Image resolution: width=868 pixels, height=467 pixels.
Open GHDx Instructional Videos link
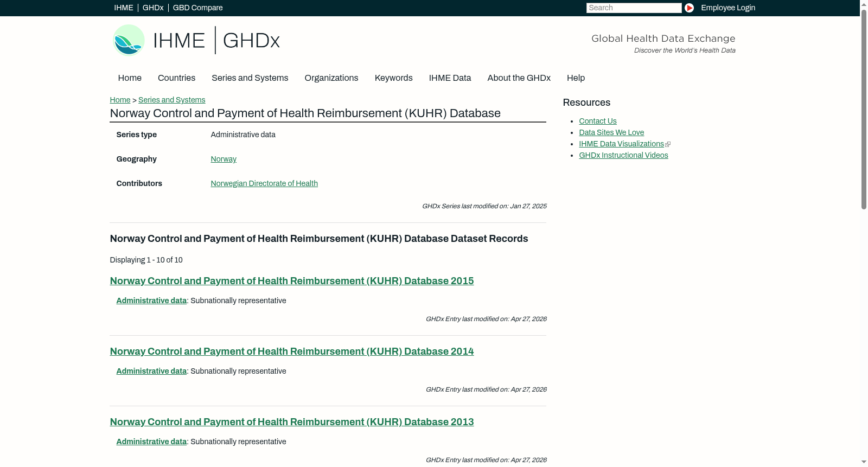click(x=623, y=155)
